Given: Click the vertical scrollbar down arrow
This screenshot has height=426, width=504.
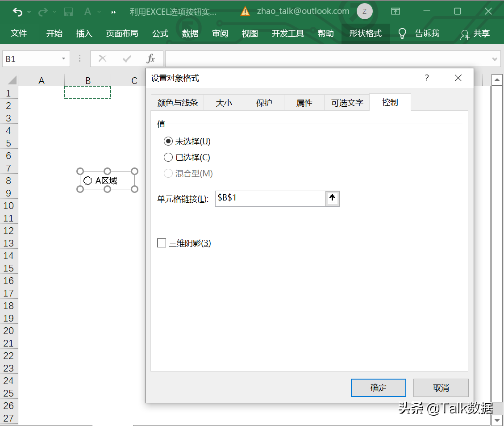Looking at the screenshot, I should coord(497,420).
